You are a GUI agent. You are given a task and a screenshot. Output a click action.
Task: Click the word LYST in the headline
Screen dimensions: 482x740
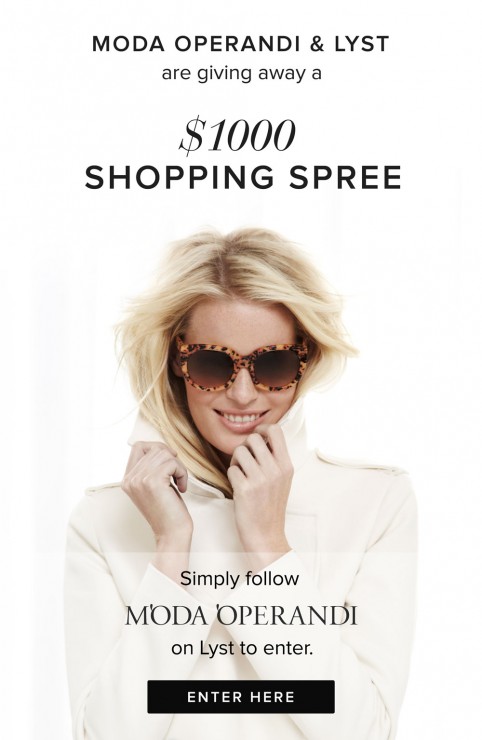(x=362, y=44)
